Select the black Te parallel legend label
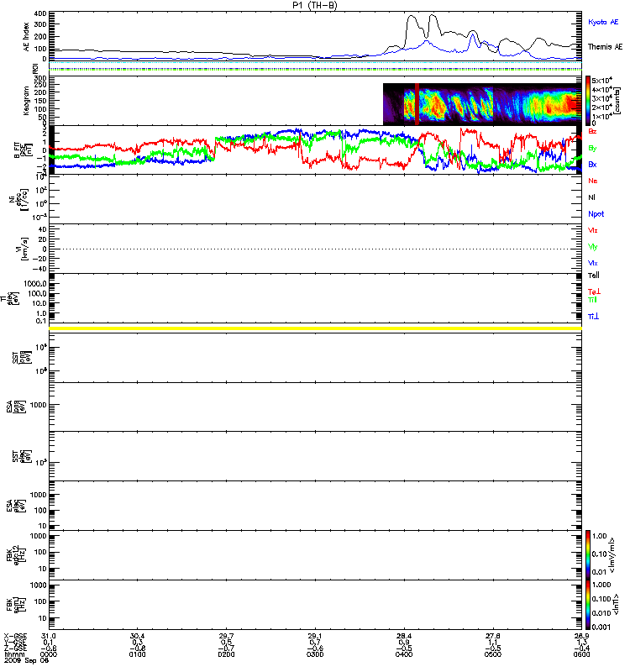The height and width of the screenshot is (672, 630). tap(594, 276)
